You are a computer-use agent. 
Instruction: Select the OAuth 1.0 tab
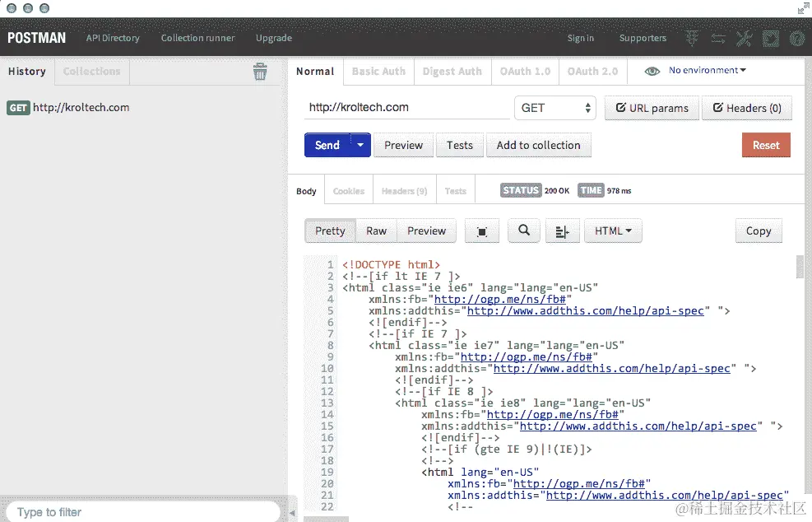point(525,72)
